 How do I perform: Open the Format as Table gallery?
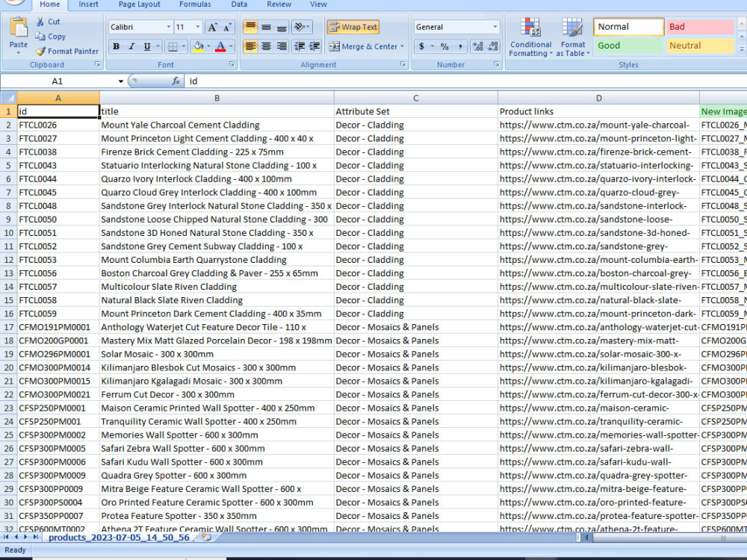[x=573, y=37]
